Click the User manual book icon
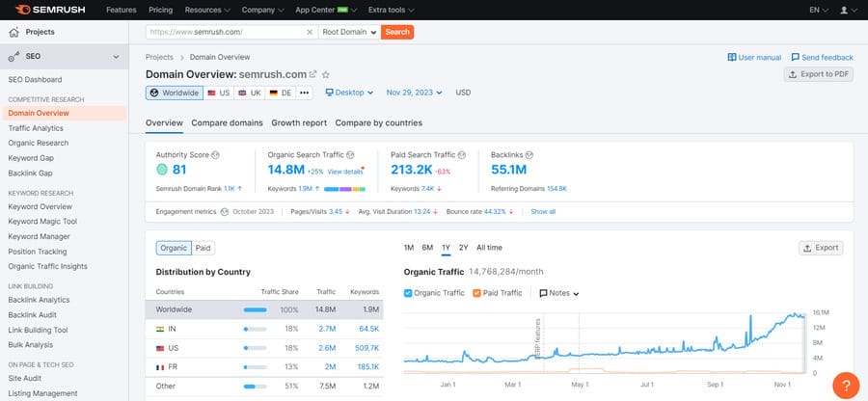 tap(732, 58)
